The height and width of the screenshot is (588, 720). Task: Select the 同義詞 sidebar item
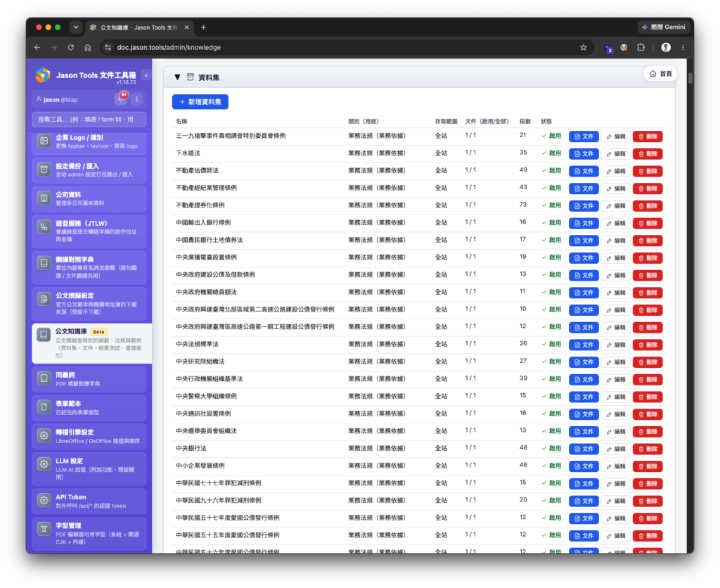(x=89, y=379)
